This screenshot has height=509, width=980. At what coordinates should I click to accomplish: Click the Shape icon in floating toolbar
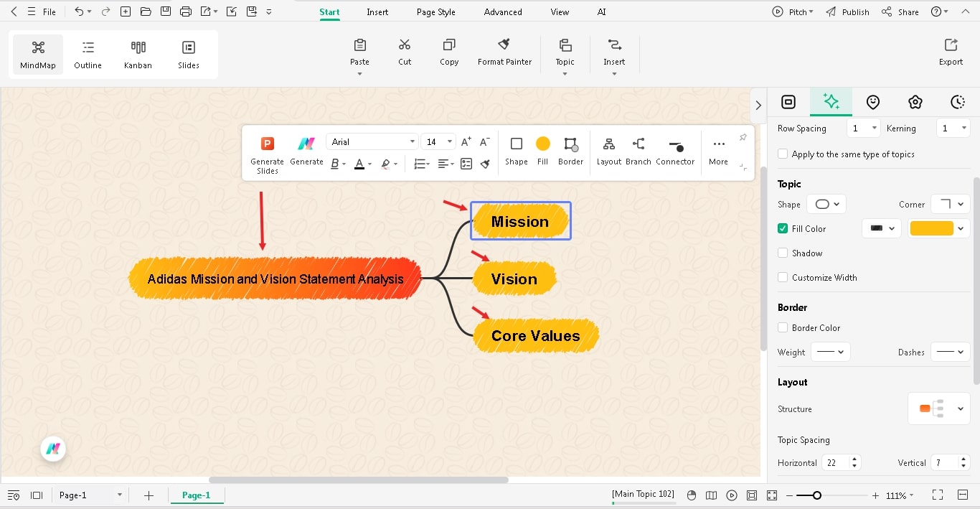click(x=517, y=144)
